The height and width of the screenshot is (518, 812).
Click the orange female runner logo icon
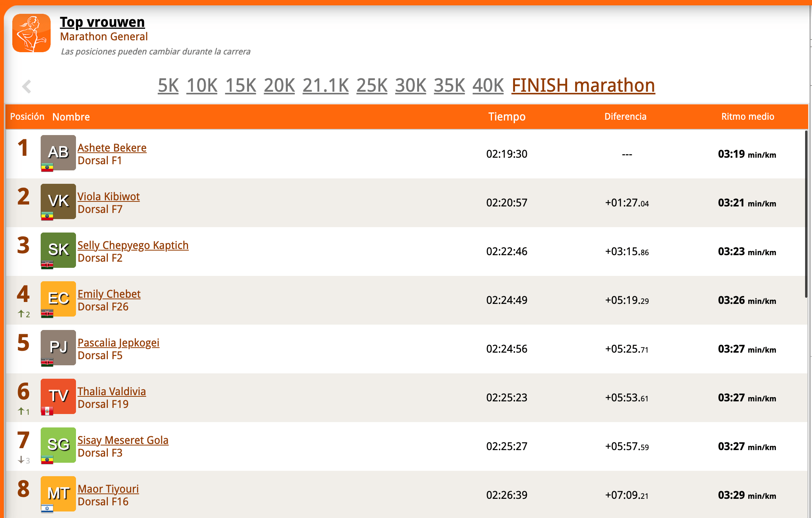click(31, 33)
